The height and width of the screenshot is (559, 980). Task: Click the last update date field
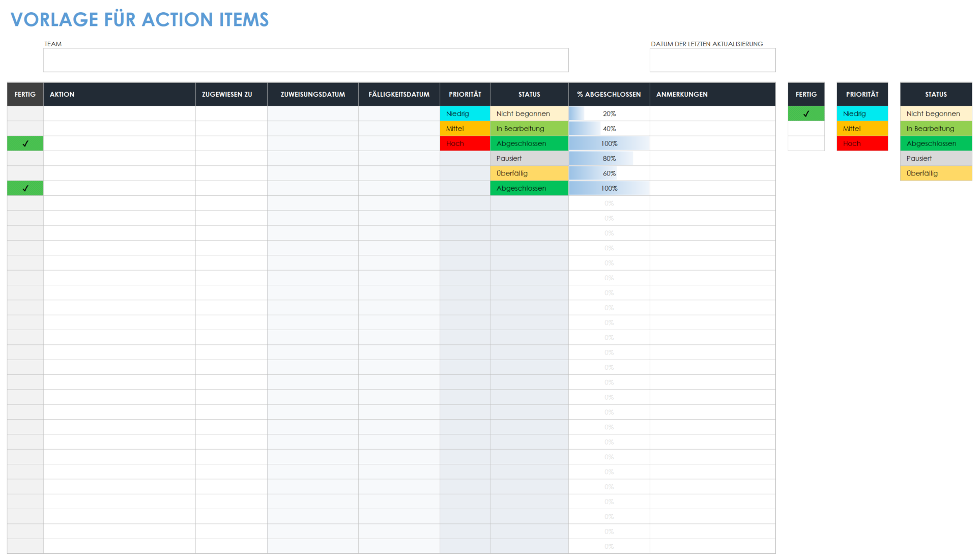click(712, 60)
